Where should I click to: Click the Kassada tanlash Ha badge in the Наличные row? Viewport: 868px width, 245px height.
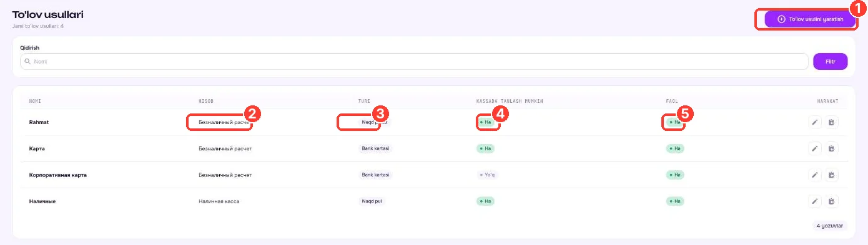pos(485,201)
